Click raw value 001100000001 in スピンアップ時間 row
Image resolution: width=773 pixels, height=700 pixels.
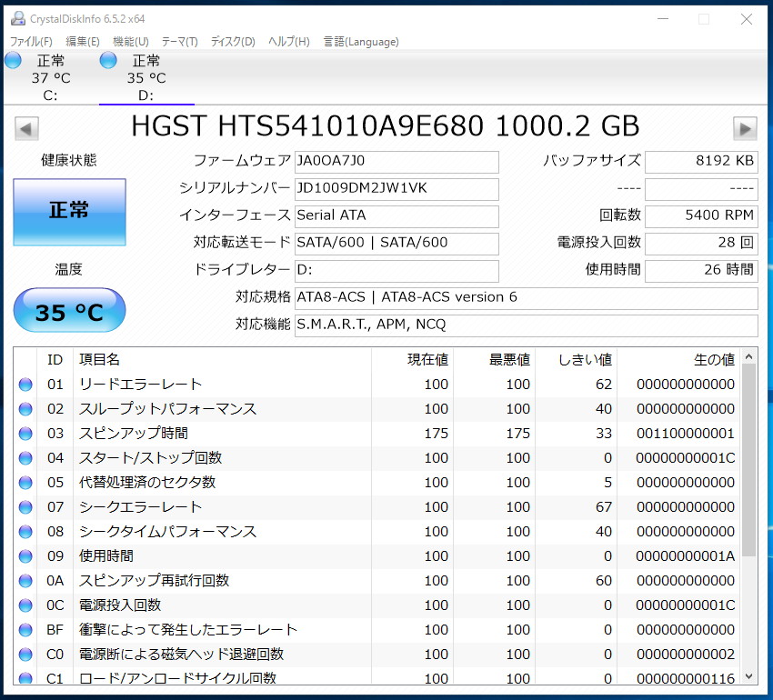[686, 434]
